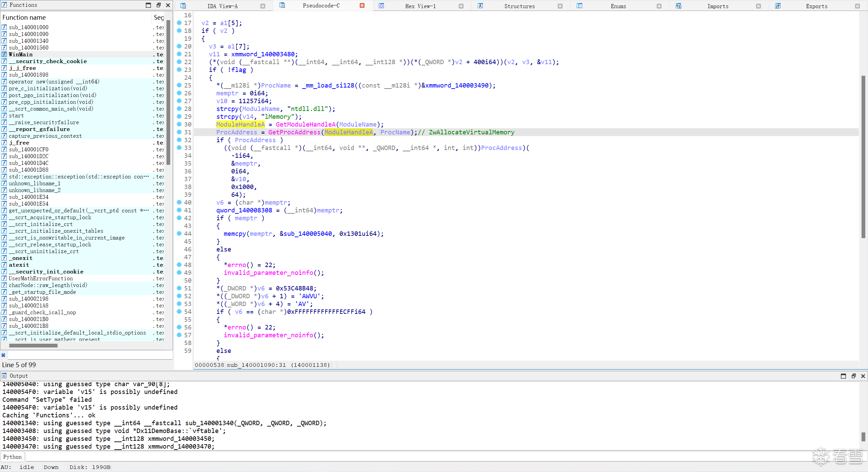Open the Imports tab

coord(717,6)
